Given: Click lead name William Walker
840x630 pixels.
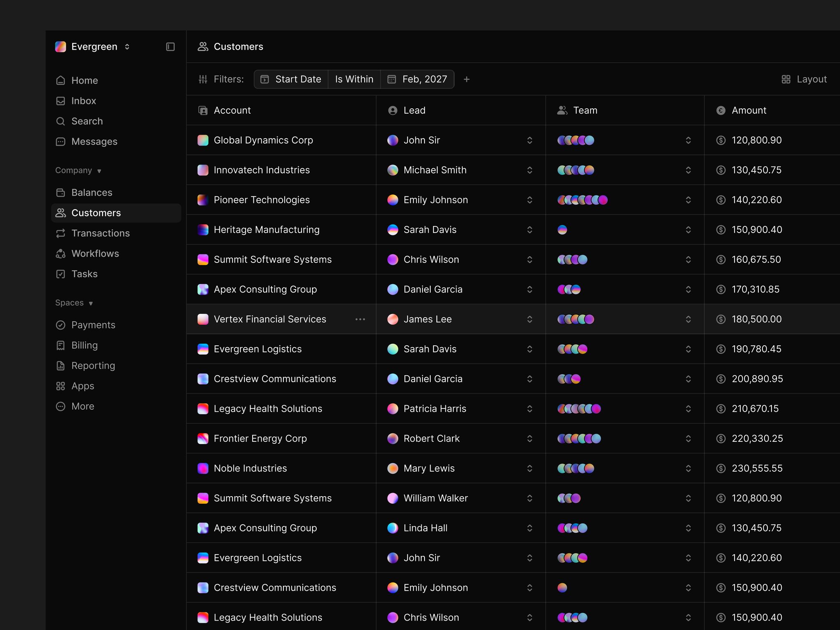Looking at the screenshot, I should (x=436, y=498).
